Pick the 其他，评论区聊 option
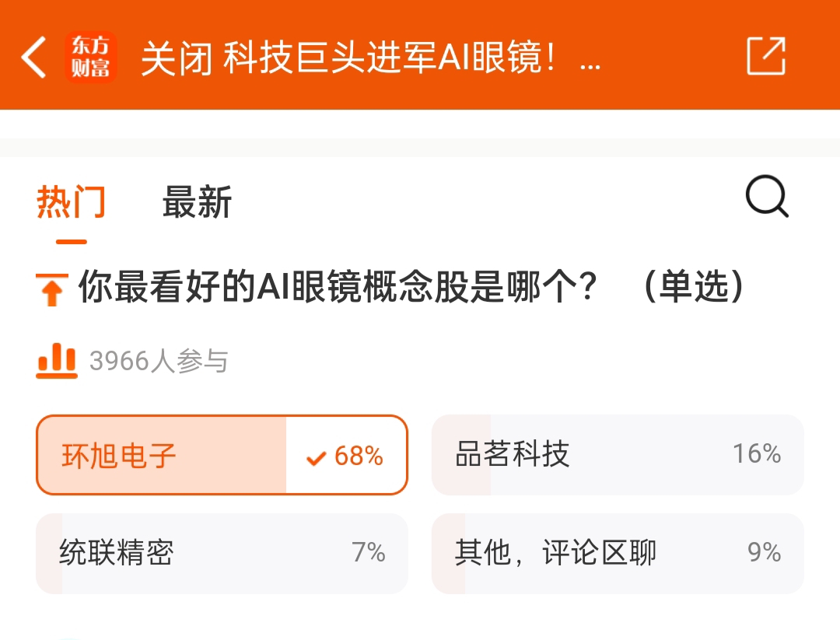The width and height of the screenshot is (840, 640). click(x=555, y=553)
